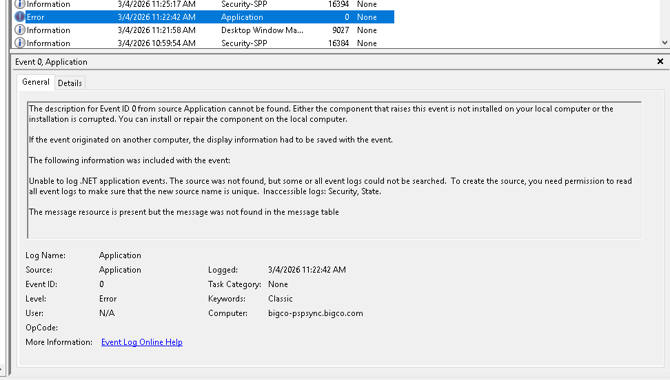Open the Event Log Online Help link
670x380 pixels.
142,342
